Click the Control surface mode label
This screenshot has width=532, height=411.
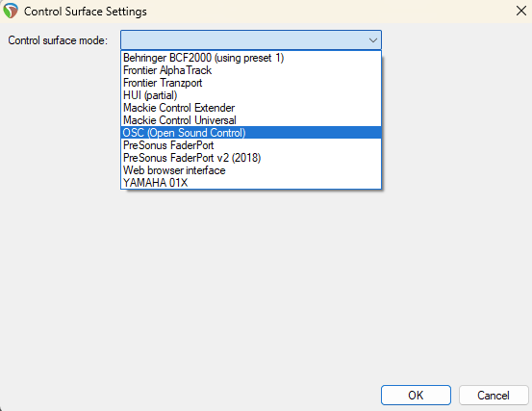58,40
